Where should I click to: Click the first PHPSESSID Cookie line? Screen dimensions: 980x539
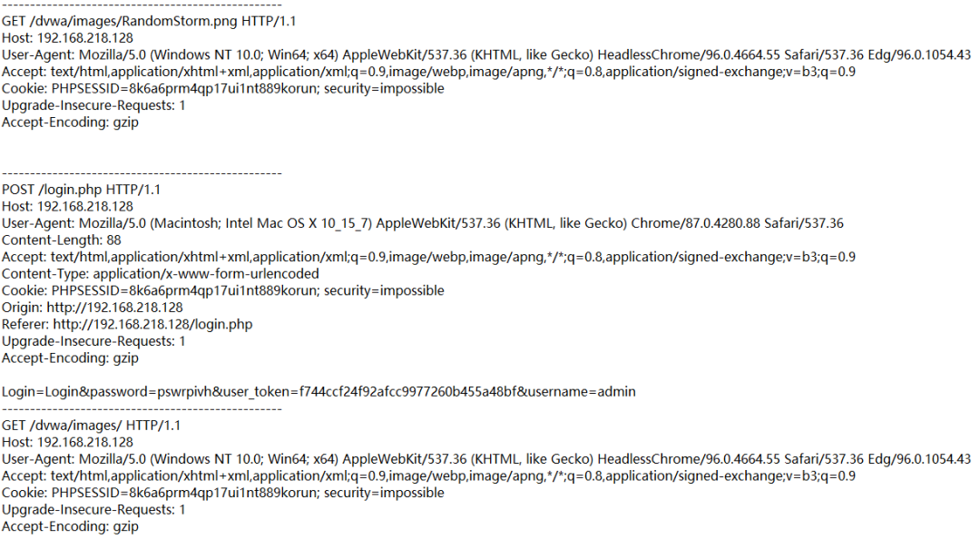(223, 89)
